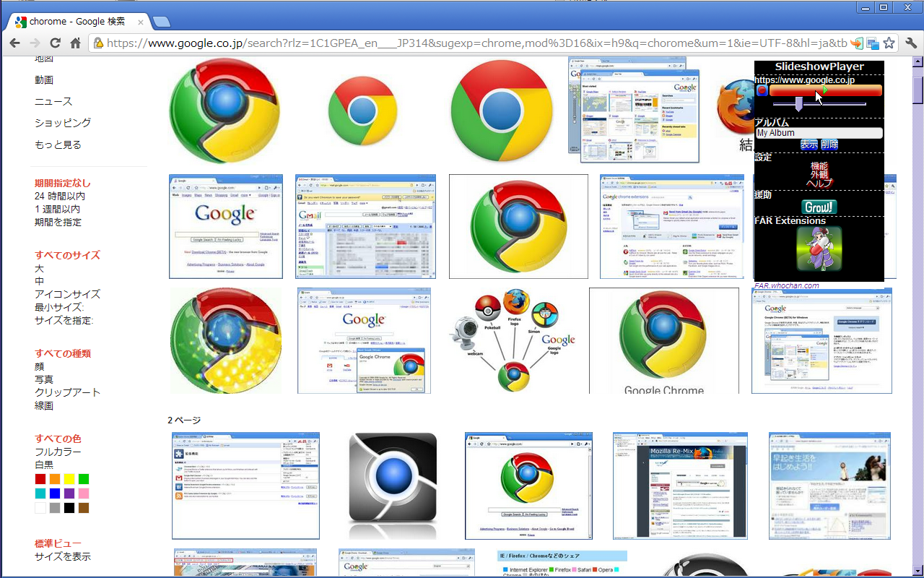
Task: Click the page scrollbar up arrow
Action: click(918, 62)
